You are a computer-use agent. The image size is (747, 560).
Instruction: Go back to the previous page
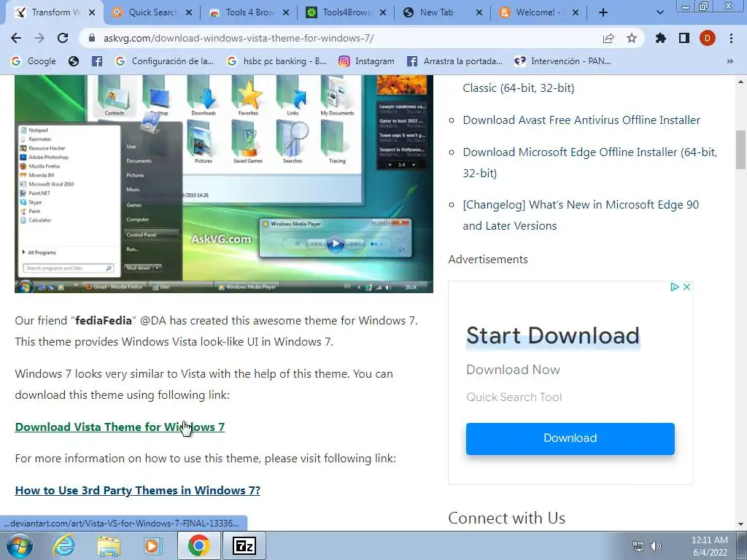[x=16, y=38]
